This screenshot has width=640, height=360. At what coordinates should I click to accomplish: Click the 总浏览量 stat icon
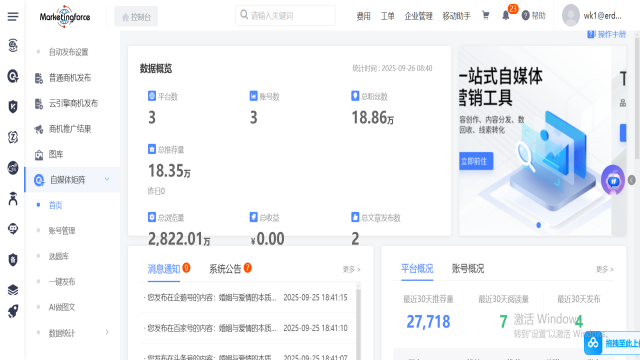tap(152, 217)
